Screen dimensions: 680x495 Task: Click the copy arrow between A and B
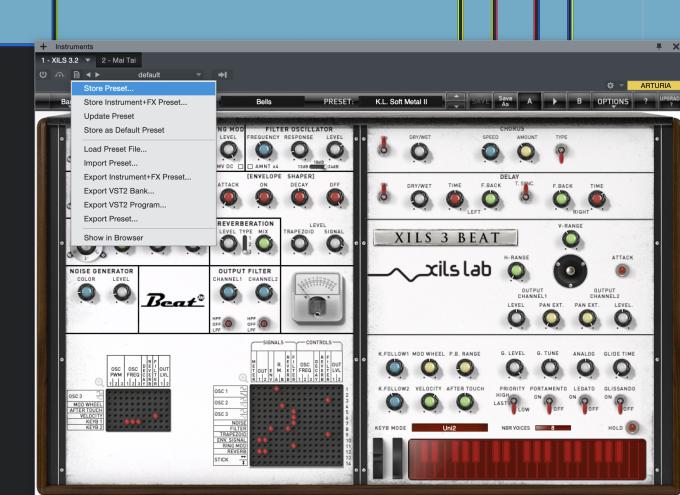coord(554,102)
